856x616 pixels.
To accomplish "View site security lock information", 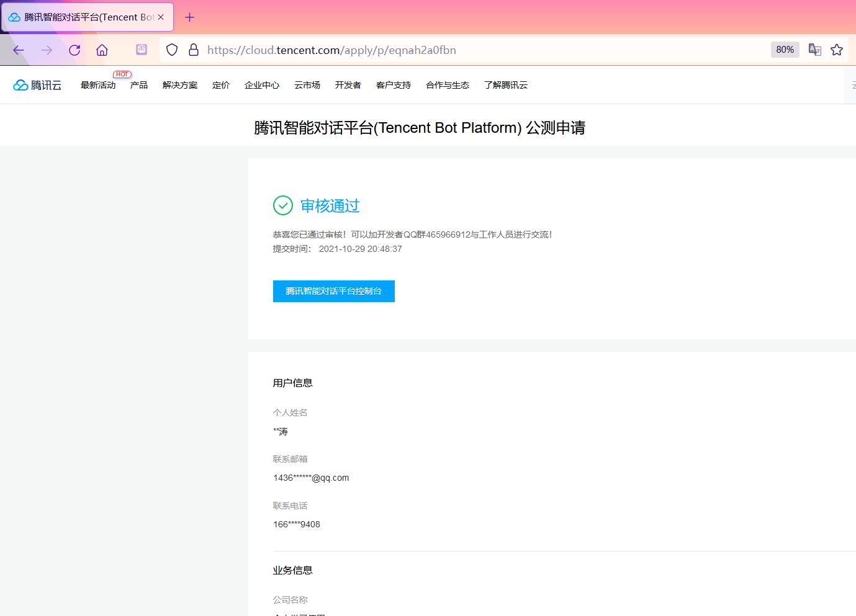I will click(x=194, y=50).
